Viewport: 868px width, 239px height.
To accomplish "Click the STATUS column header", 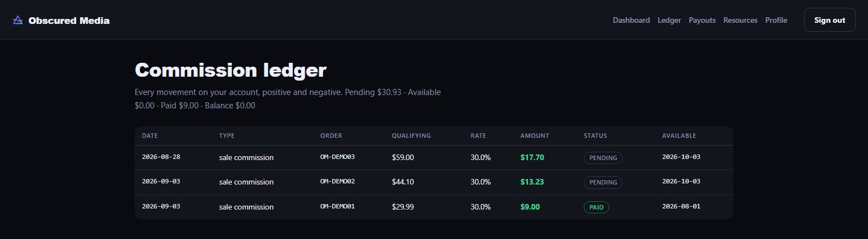I will click(595, 136).
